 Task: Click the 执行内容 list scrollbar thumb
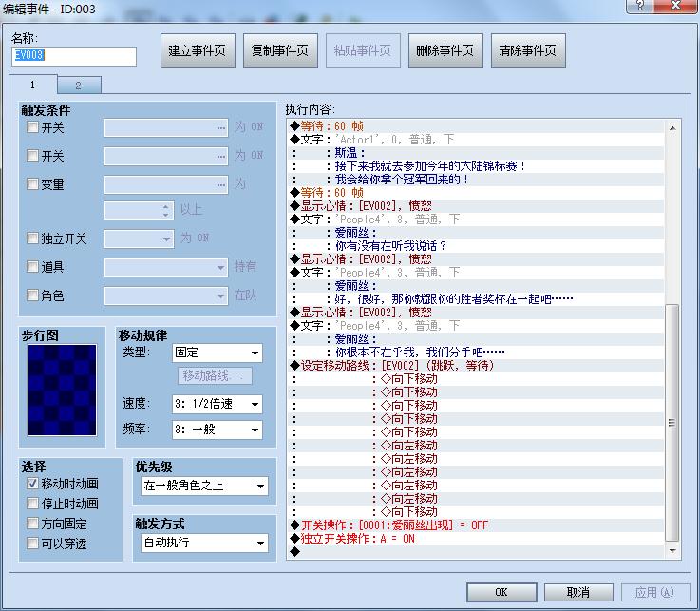tap(672, 423)
